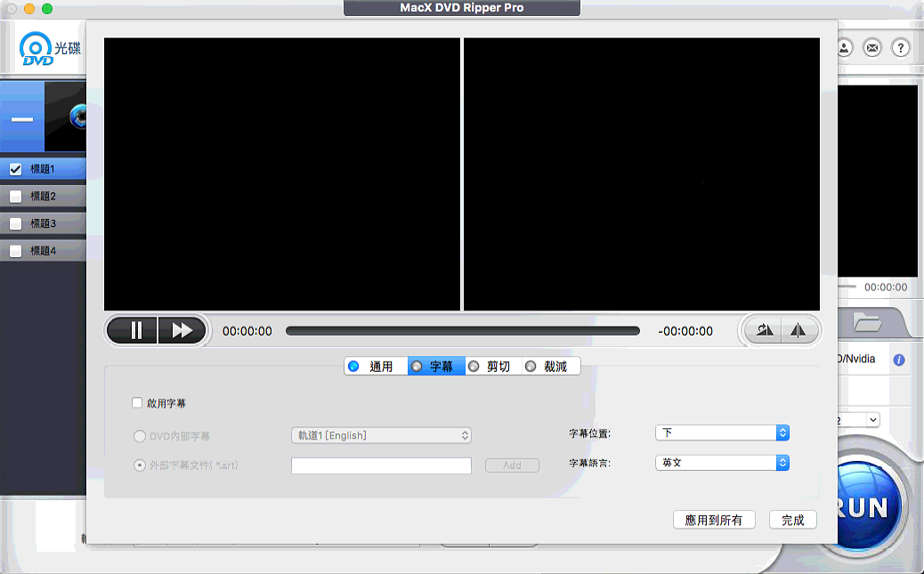Switch to the 剪切 tab

coord(493,367)
